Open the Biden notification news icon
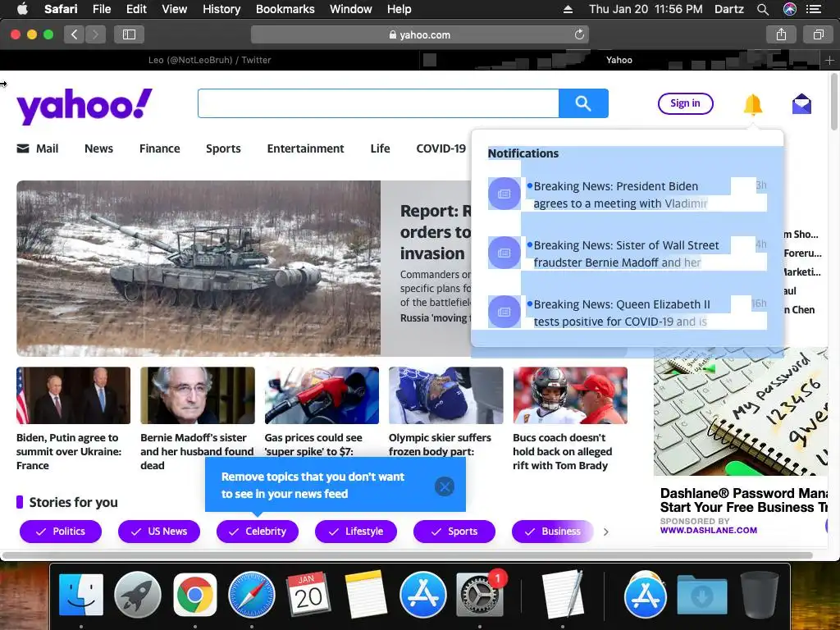 pyautogui.click(x=504, y=194)
